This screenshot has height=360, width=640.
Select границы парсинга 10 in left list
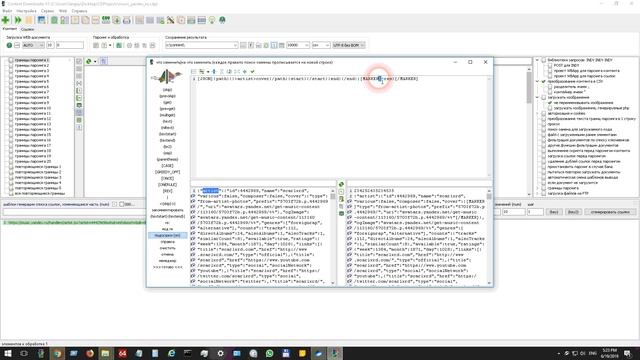click(33, 108)
